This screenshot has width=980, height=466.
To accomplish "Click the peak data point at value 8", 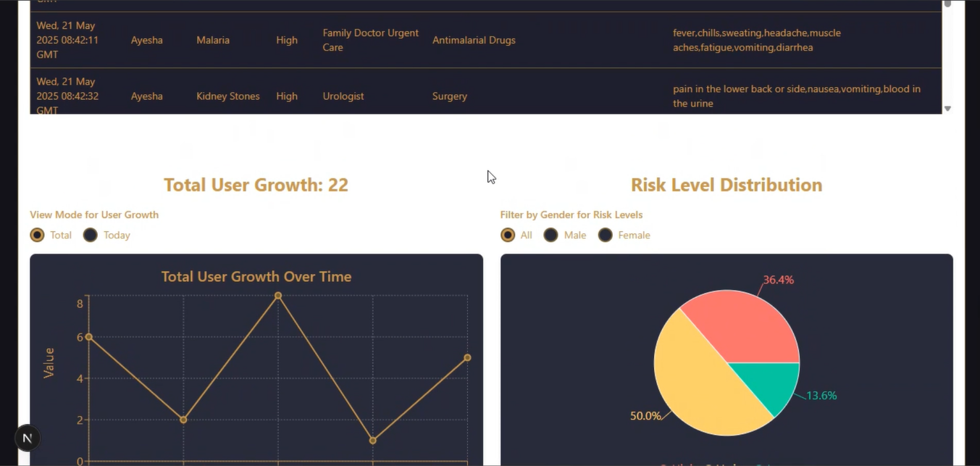I will 278,296.
